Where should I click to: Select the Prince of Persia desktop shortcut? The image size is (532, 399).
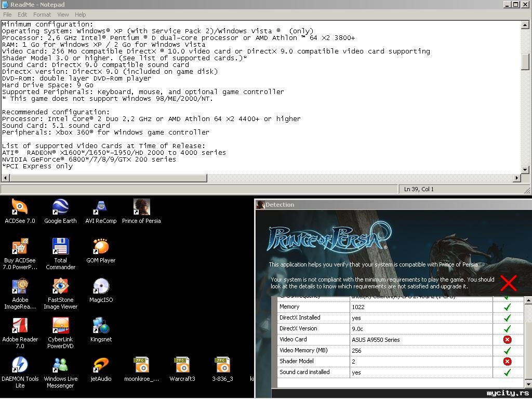(141, 207)
